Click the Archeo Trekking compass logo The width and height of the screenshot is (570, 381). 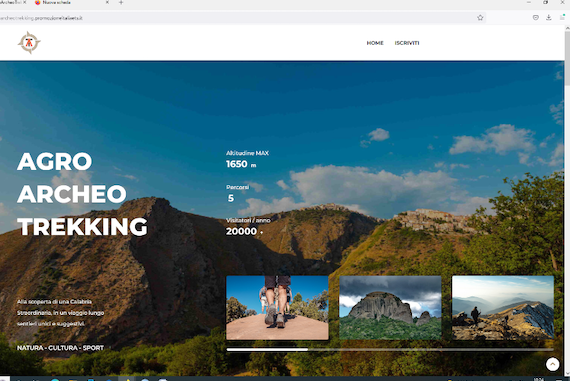(x=29, y=43)
